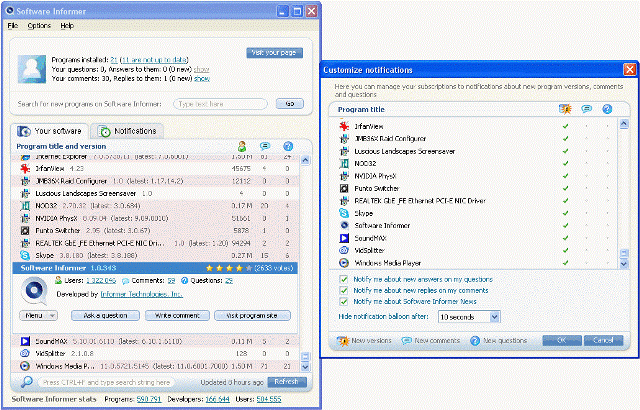Click Punto Switcher icon in notifications list
The width and height of the screenshot is (640, 410).
tap(344, 188)
